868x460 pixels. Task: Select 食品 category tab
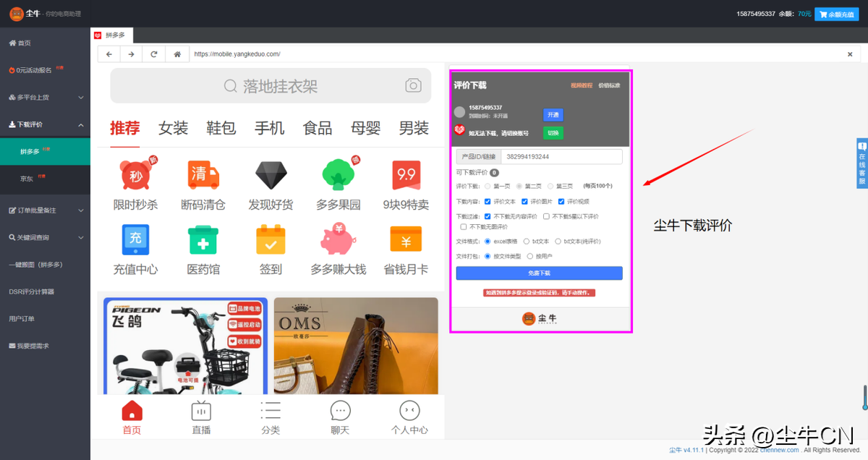pos(318,128)
